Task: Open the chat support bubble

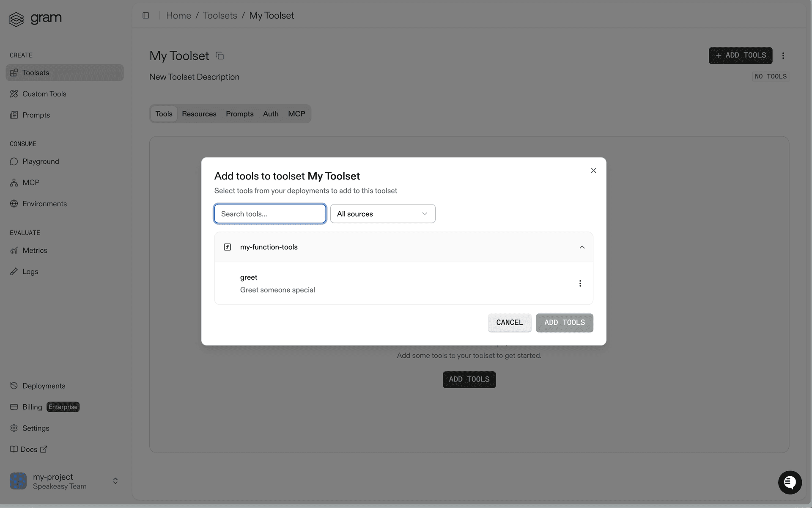Action: [x=790, y=482]
